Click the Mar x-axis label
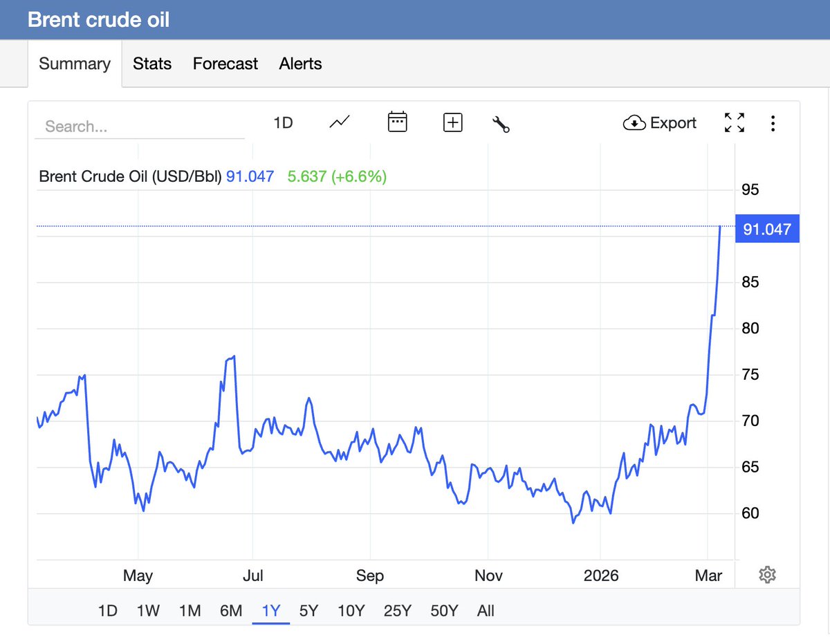830x644 pixels. tap(708, 576)
